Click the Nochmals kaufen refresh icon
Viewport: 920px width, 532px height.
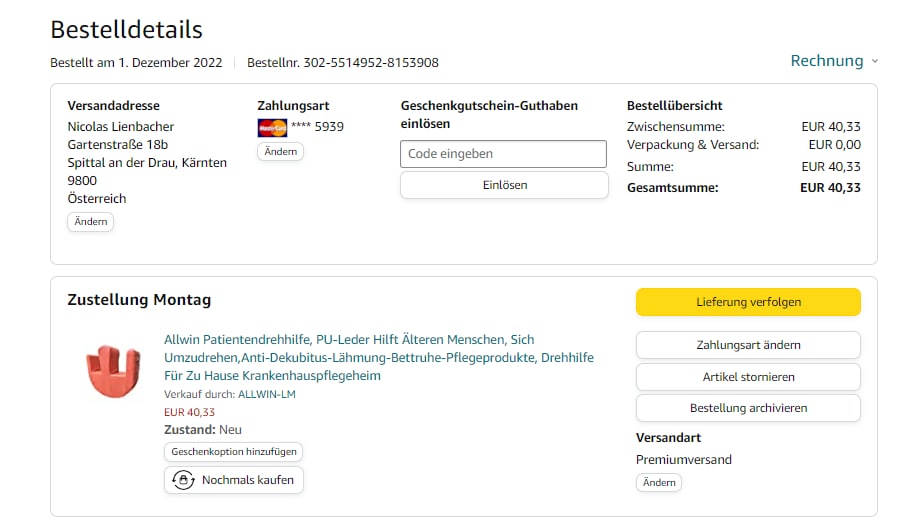183,480
